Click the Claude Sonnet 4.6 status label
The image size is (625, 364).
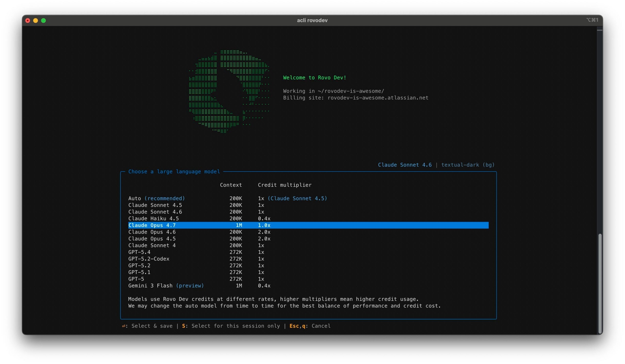click(x=405, y=165)
